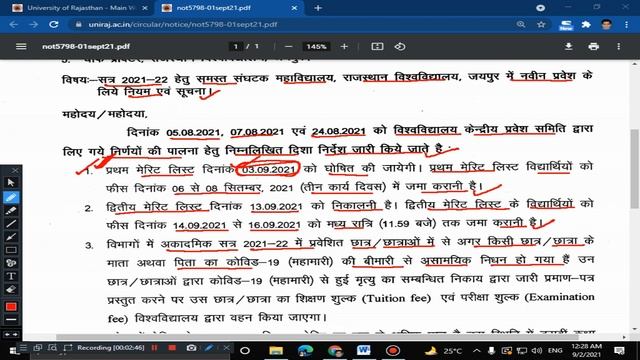
Task: Reload the current page
Action: tap(53, 24)
